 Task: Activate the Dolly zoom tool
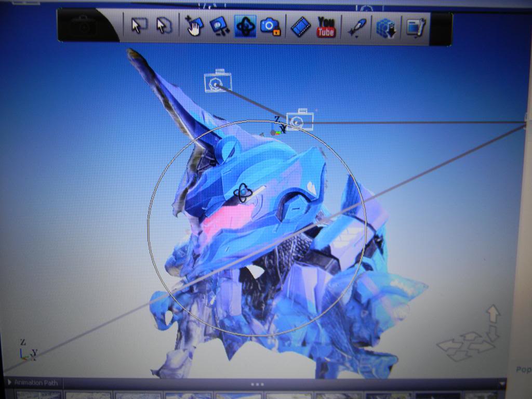pos(219,26)
